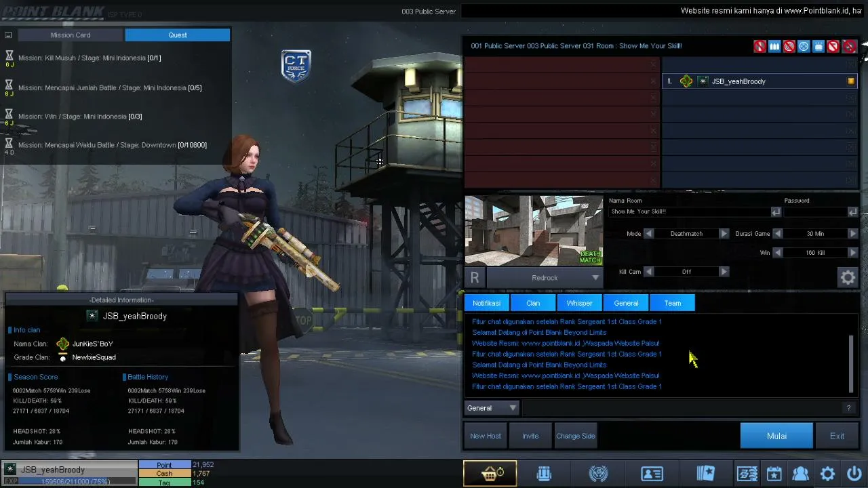Toggle the blue ammo bullets restriction icon

[x=774, y=46]
